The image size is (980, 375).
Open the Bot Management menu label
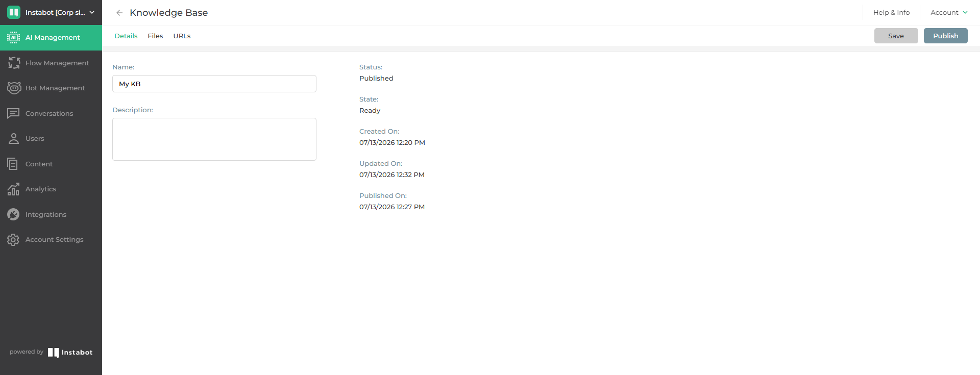coord(55,88)
